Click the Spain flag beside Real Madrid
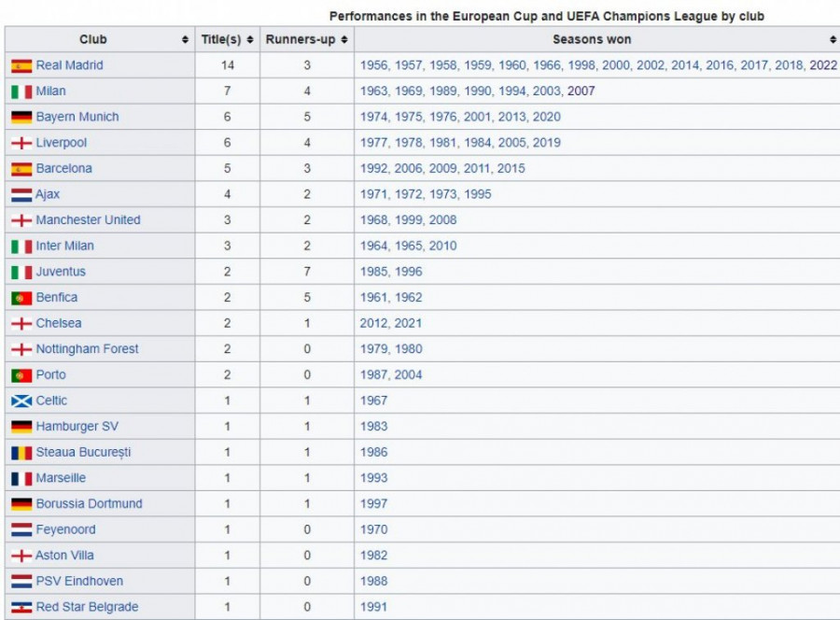The width and height of the screenshot is (840, 620). pyautogui.click(x=21, y=66)
